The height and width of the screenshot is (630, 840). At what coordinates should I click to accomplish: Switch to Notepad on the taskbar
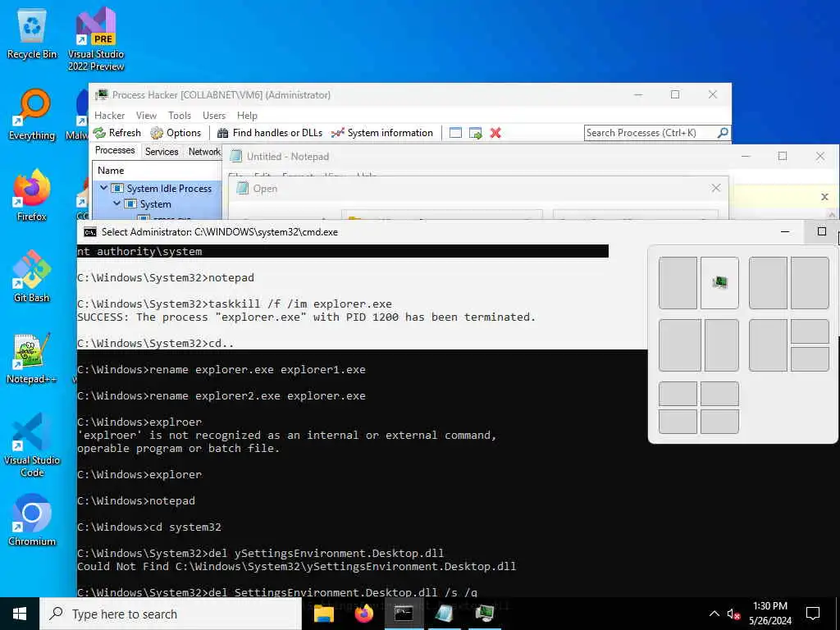[444, 614]
